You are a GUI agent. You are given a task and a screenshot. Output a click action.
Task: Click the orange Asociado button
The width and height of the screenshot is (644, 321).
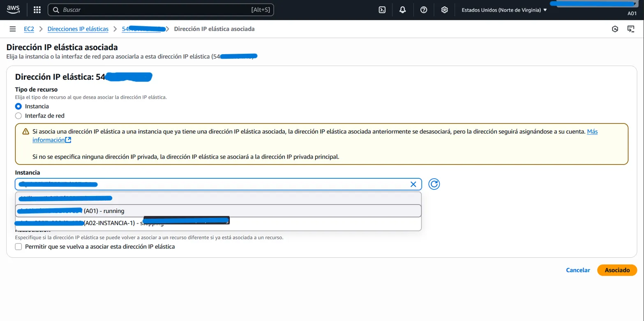[x=617, y=270]
